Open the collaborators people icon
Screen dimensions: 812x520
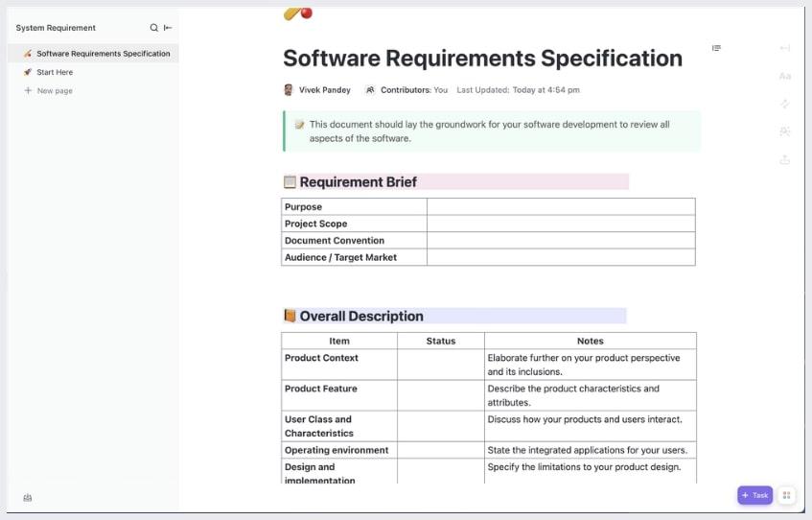pos(785,131)
